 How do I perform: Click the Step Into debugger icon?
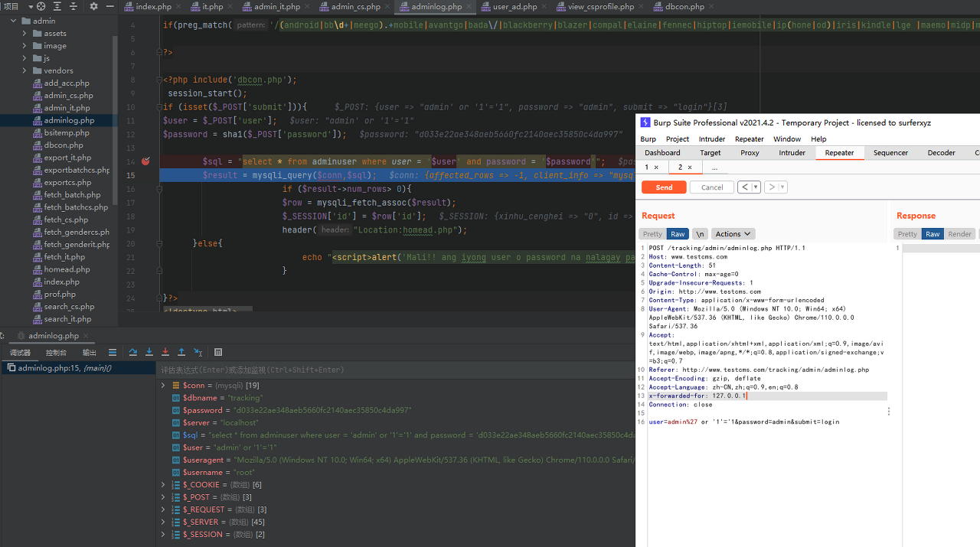[x=149, y=352]
